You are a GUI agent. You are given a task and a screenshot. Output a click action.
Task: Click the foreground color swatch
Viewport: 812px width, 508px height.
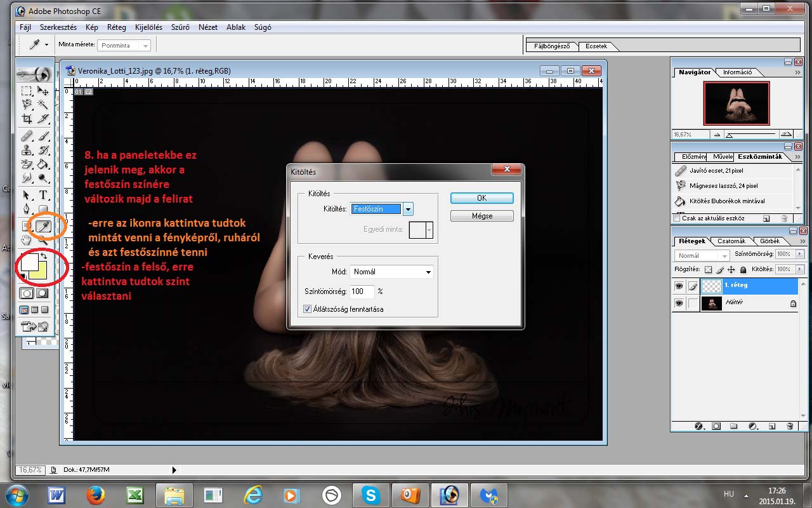[x=29, y=262]
